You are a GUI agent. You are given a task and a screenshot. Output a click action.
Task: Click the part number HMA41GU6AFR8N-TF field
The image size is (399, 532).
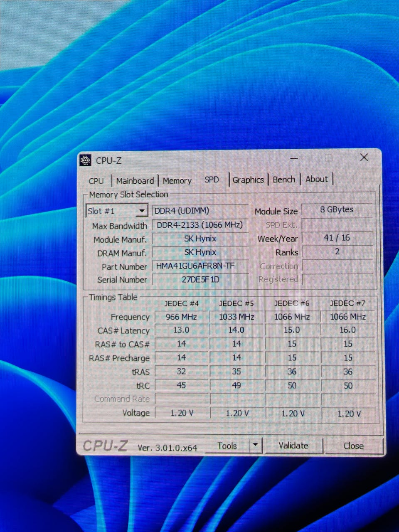[200, 266]
